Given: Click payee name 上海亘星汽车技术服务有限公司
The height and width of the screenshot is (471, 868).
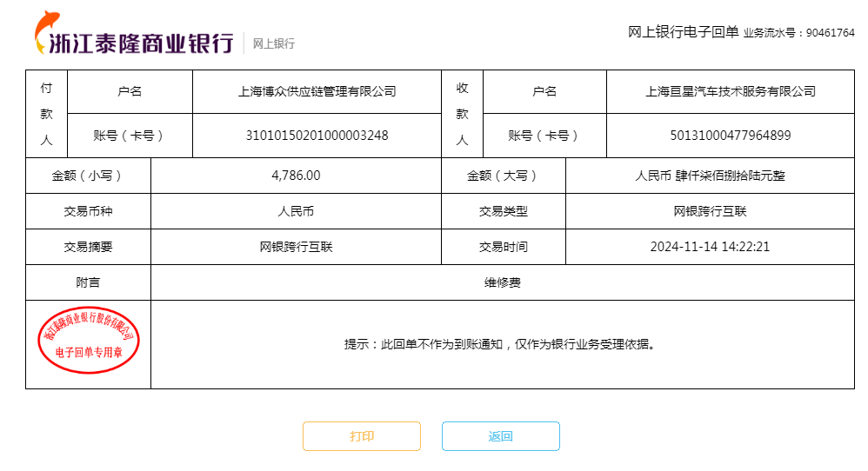Looking at the screenshot, I should [730, 91].
